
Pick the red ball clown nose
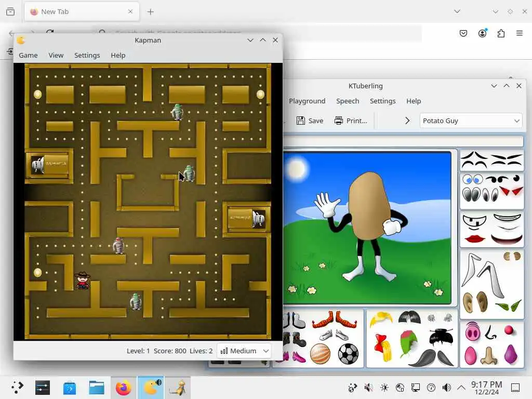tap(509, 330)
